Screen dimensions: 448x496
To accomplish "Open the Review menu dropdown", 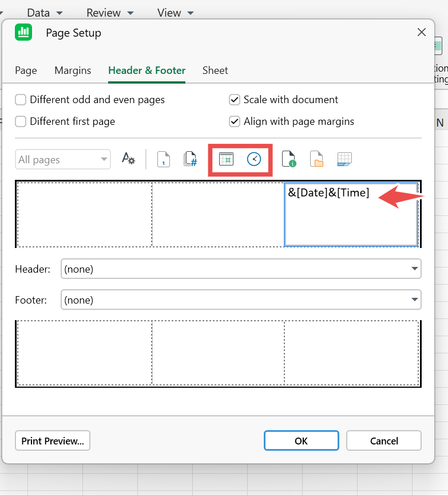I will pos(110,13).
